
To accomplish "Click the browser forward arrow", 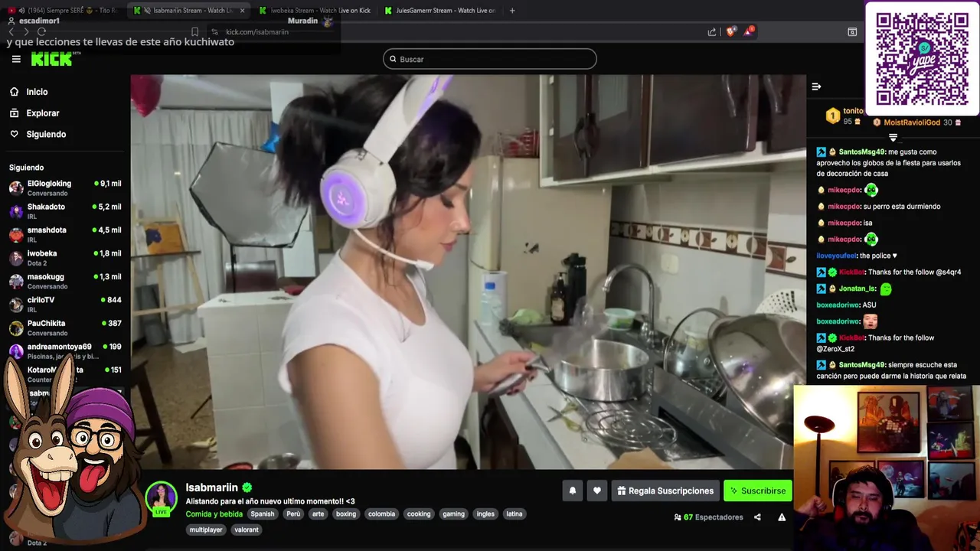I will coord(25,32).
